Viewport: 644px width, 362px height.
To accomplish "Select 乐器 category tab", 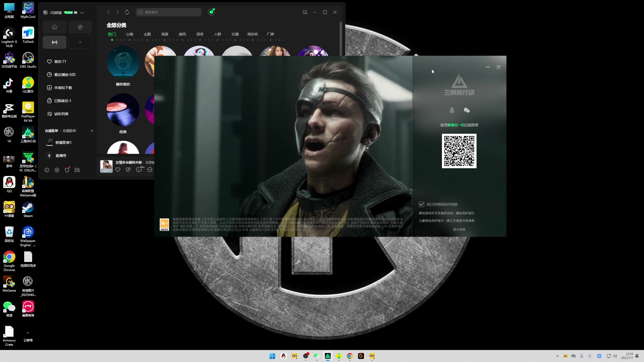I will pos(235,34).
